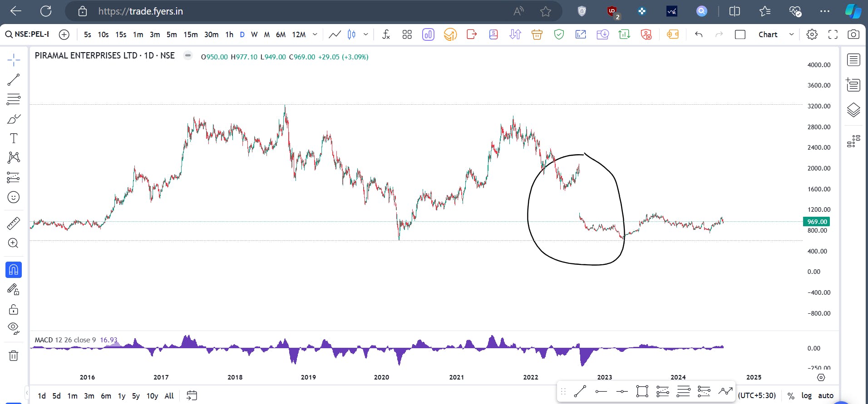Open indicator templates grid
The height and width of the screenshot is (404, 868).
coord(407,34)
